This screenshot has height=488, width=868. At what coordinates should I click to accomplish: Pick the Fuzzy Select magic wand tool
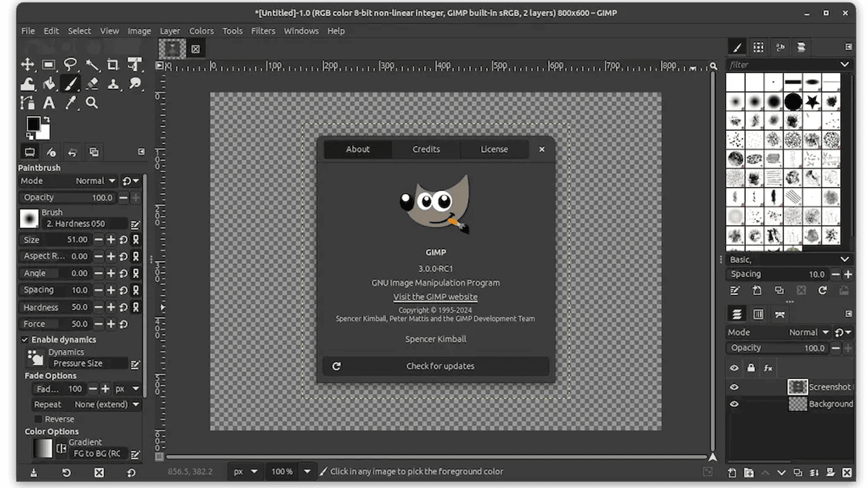(x=92, y=64)
